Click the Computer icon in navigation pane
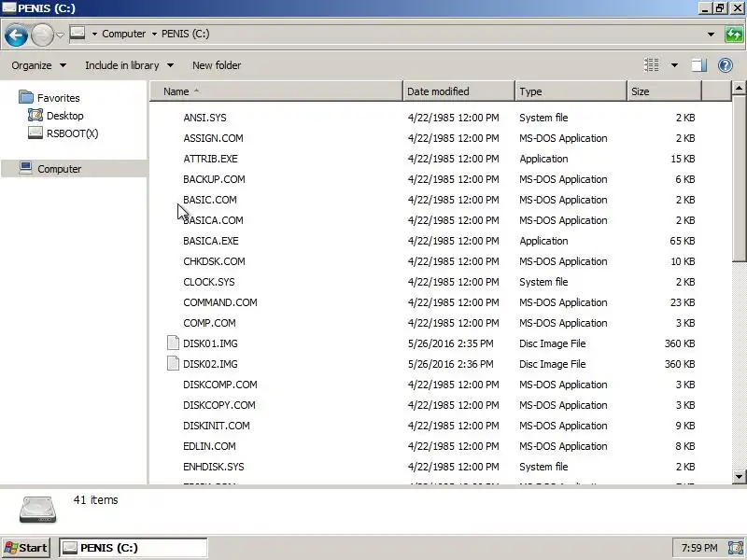 coord(26,168)
